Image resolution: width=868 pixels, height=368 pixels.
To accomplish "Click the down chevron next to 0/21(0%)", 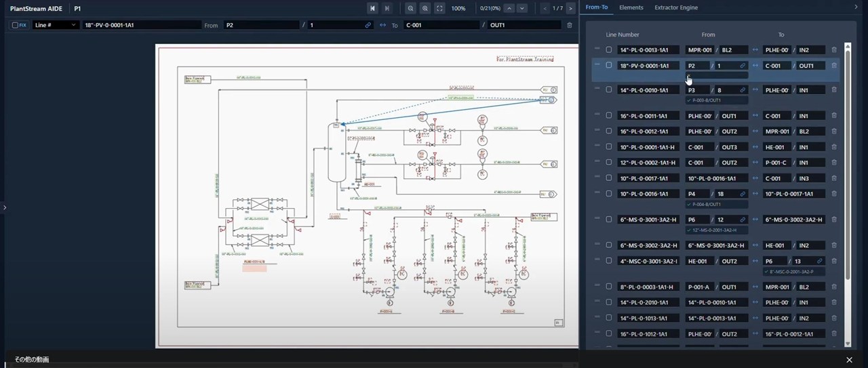I will click(x=521, y=8).
